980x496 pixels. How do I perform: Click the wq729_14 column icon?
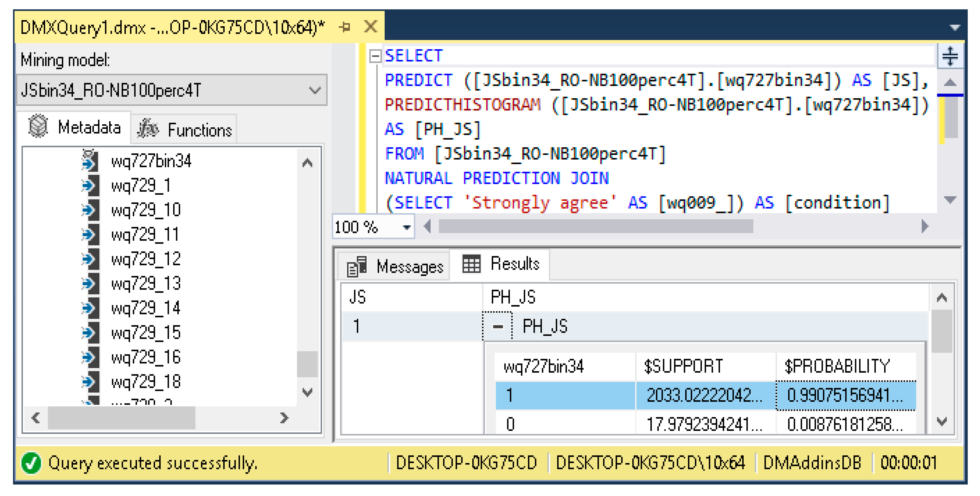[90, 308]
